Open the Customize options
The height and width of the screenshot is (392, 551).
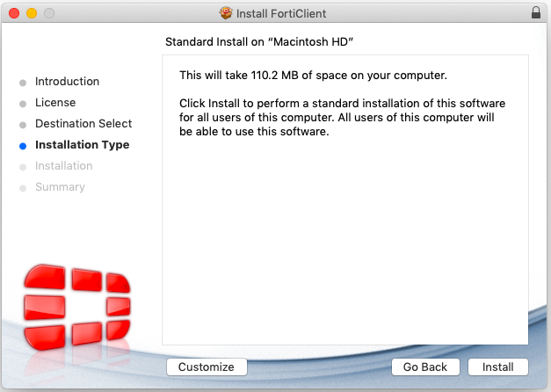207,367
